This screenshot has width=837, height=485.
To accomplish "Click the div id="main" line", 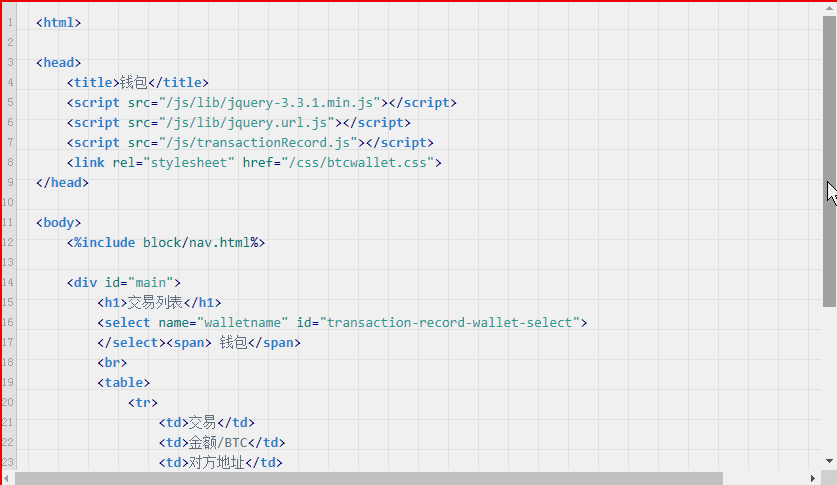I will (x=124, y=283).
